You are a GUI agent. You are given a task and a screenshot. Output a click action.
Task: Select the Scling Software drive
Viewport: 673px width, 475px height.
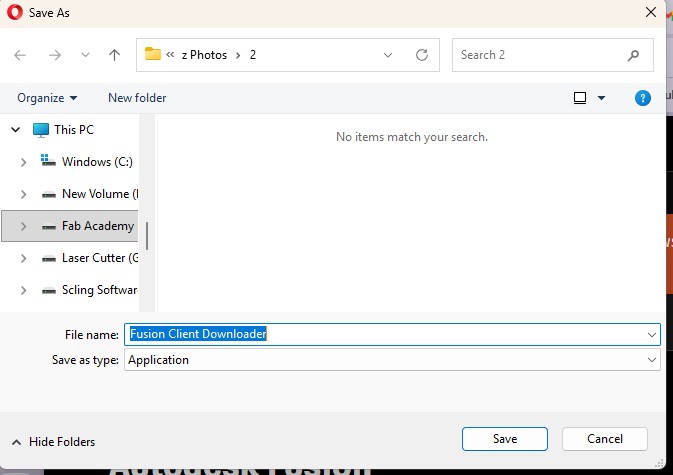[100, 290]
